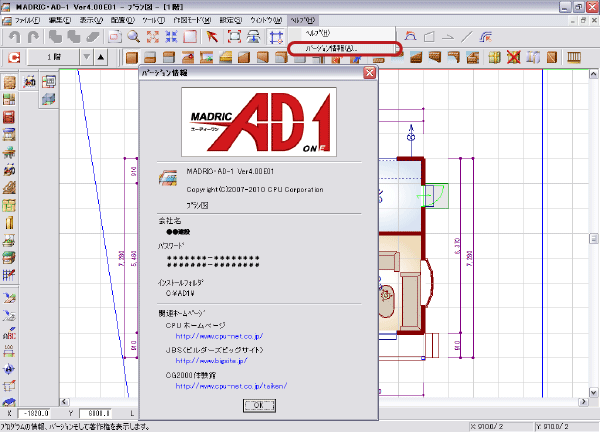Click the floor down arrow button
600x432 pixels.
87,57
